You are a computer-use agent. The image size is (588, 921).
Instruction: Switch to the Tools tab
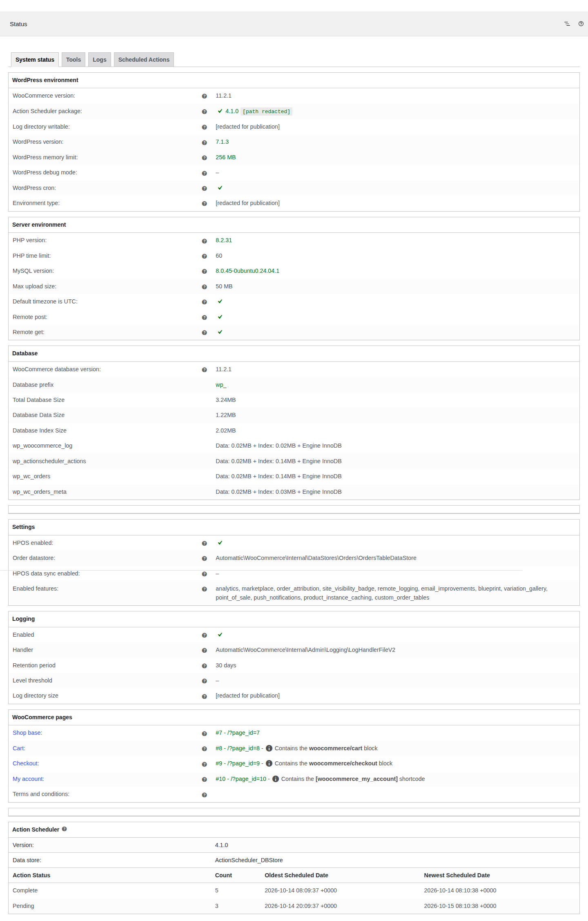(x=73, y=60)
